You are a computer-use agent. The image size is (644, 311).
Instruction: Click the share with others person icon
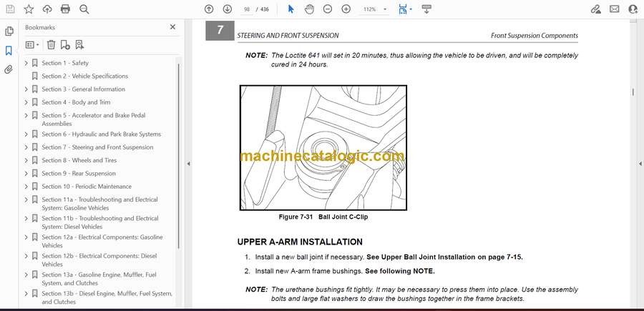633,9
